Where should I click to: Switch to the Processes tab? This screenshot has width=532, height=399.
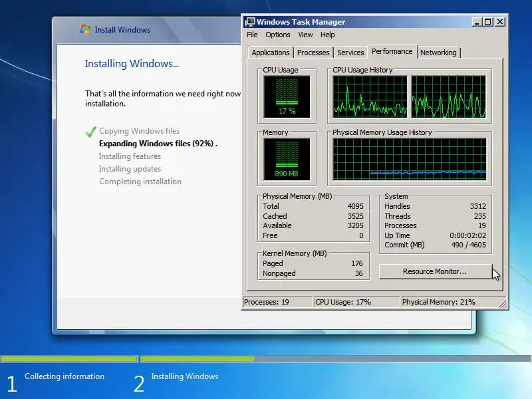pos(313,53)
